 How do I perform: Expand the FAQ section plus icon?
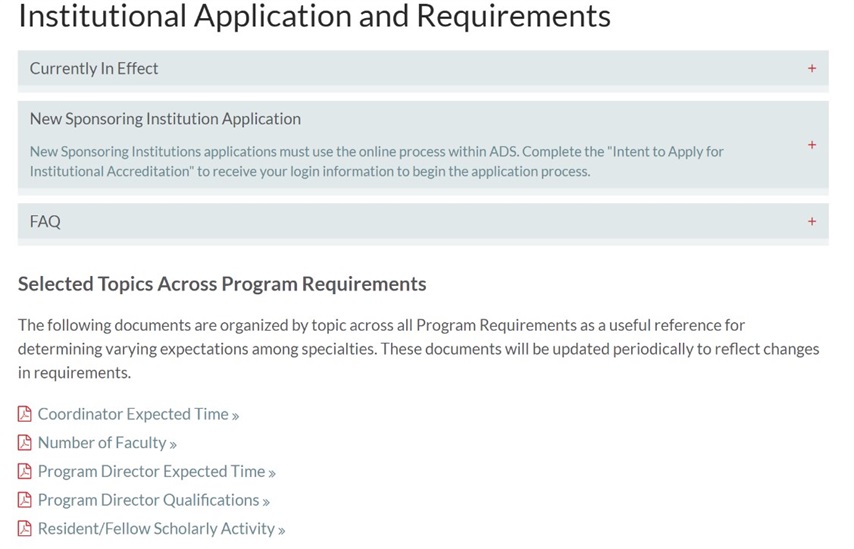click(x=812, y=221)
